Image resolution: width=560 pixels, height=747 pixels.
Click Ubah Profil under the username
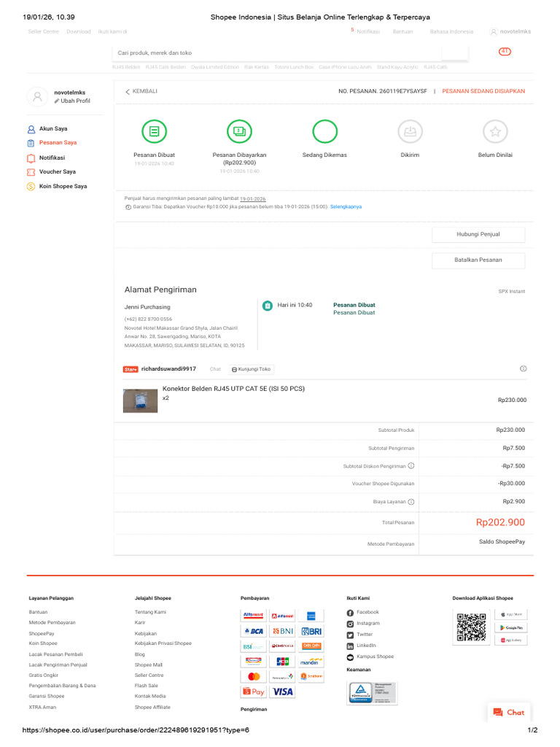pyautogui.click(x=72, y=101)
